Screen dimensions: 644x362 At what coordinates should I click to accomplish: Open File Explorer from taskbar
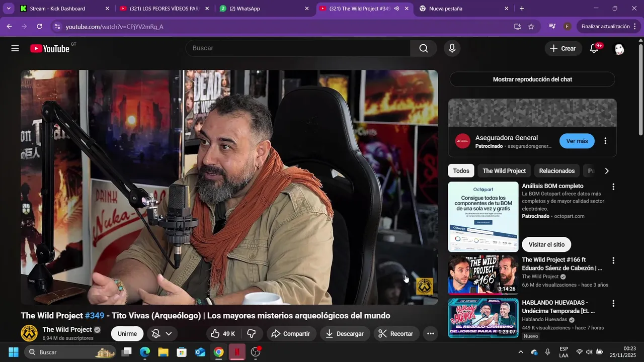164,352
